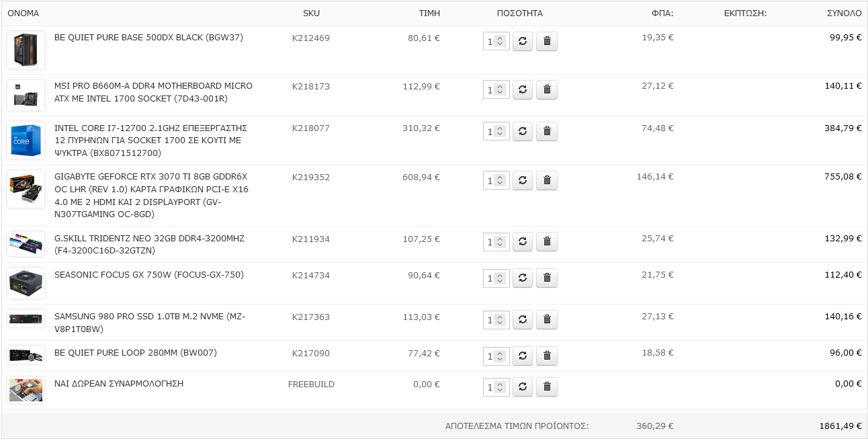Click the Pure Loop liquid cooler thumbnail
Screen dimensions: 868x441
[x=26, y=356]
